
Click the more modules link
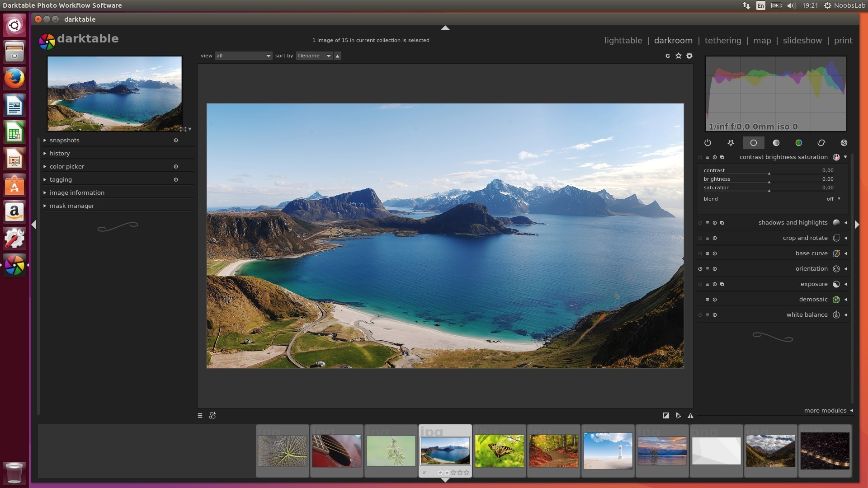point(825,410)
